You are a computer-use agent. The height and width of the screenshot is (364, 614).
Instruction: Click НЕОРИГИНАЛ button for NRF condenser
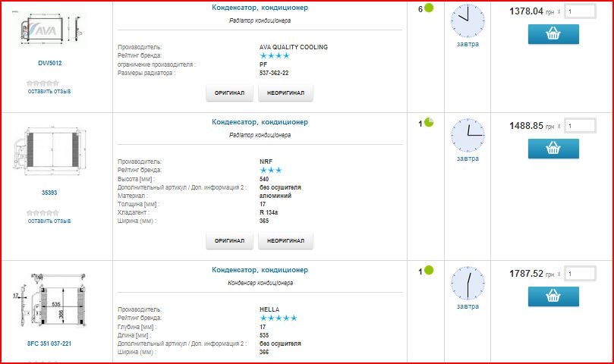coord(285,240)
